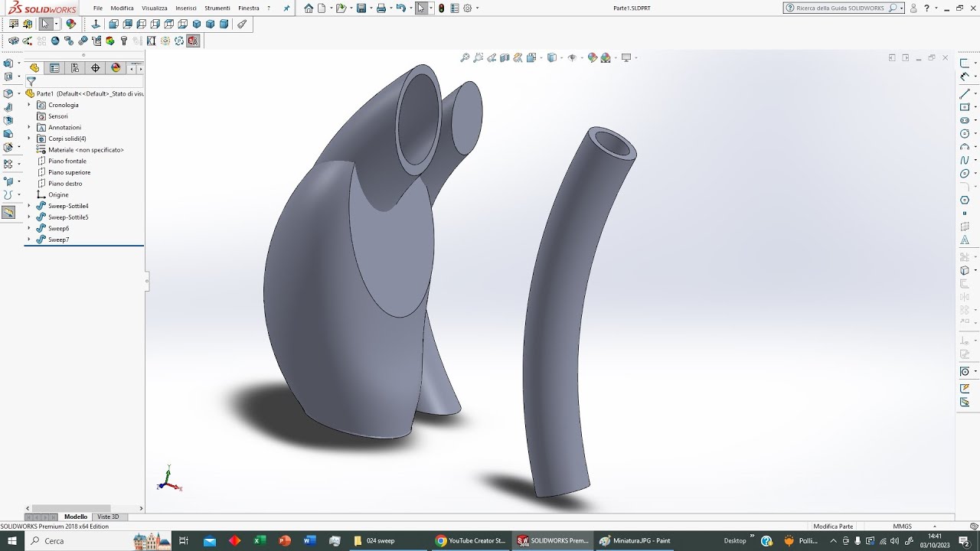
Task: Open the Options gear icon
Action: click(x=467, y=8)
